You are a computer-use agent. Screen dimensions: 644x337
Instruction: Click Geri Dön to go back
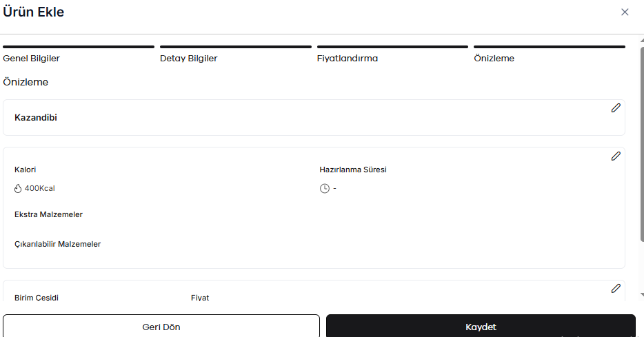click(x=161, y=327)
